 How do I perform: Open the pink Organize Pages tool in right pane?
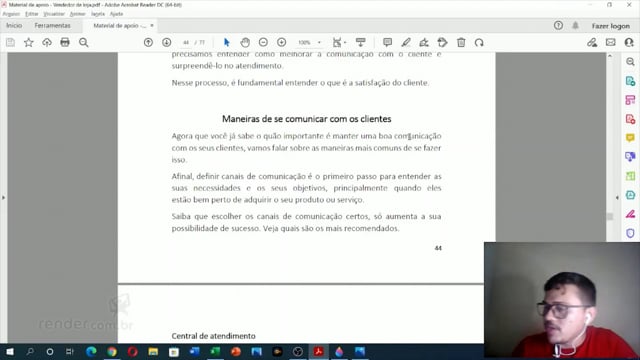[x=630, y=100]
